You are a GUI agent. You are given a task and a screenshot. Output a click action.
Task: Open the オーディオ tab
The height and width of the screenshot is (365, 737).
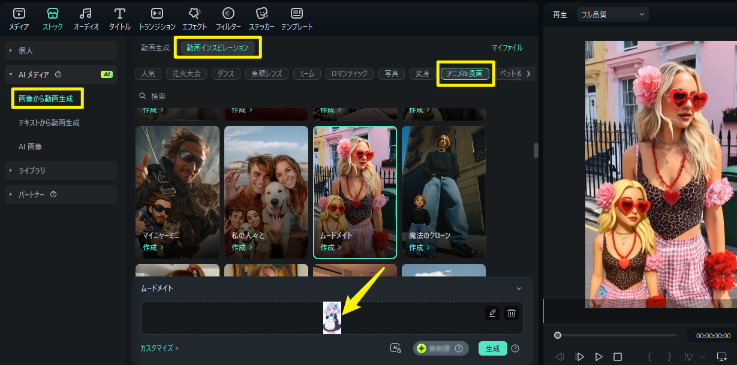(86, 19)
